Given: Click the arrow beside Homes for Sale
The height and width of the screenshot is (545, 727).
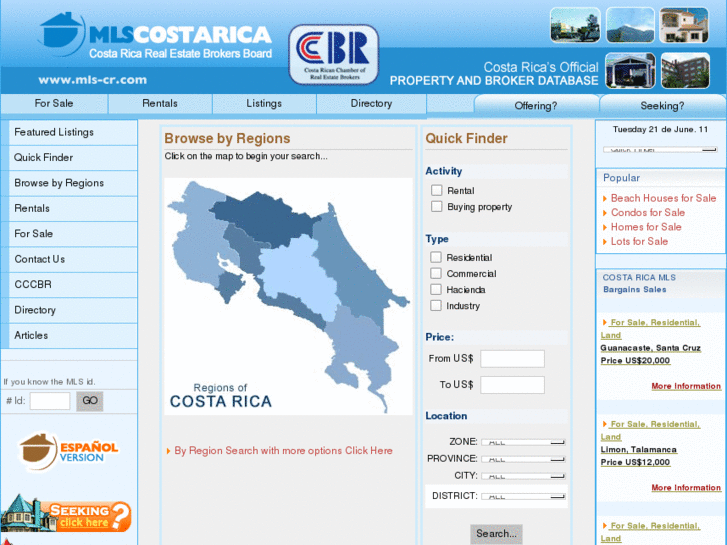Looking at the screenshot, I should click(605, 227).
